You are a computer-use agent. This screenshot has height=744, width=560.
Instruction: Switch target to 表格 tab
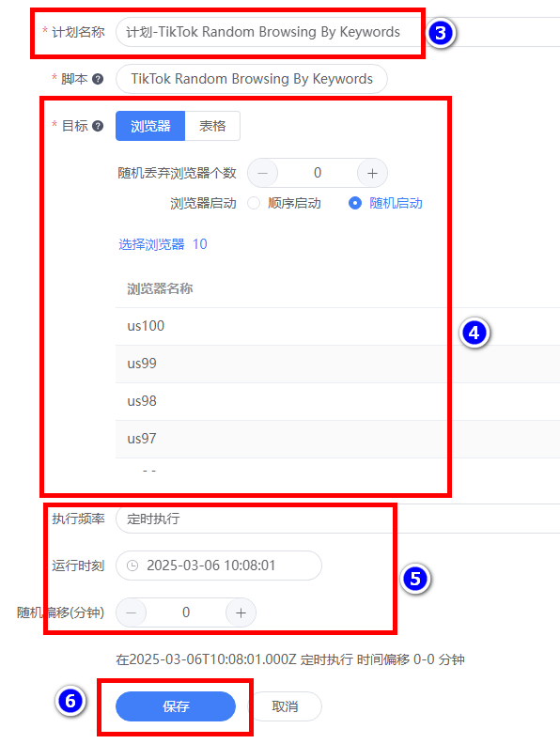coord(212,126)
